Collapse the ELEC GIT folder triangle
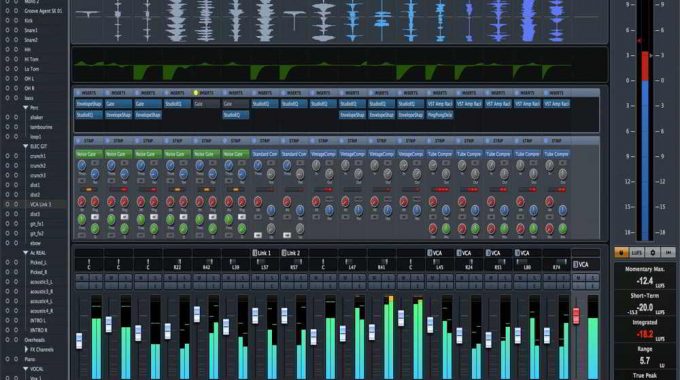680x380 pixels. [x=26, y=146]
